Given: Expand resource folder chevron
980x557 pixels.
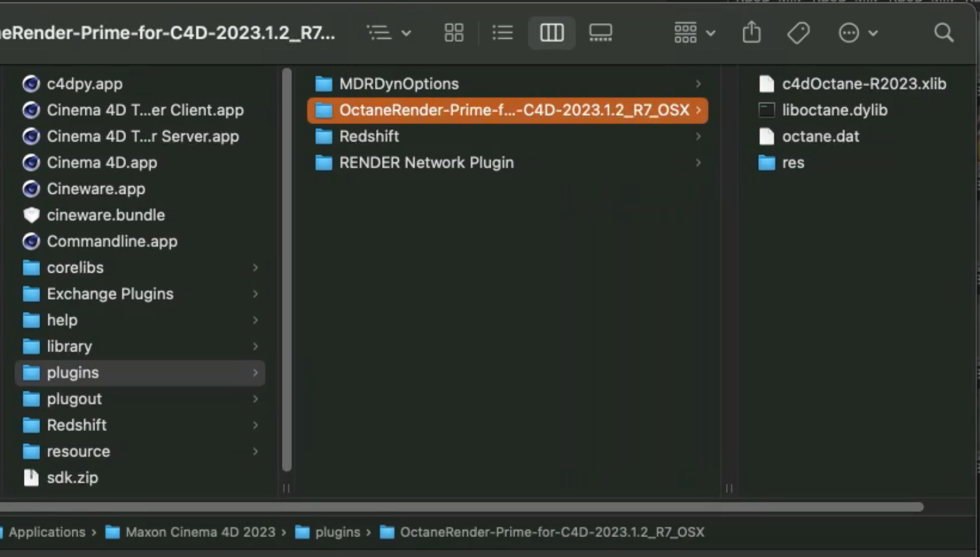Looking at the screenshot, I should tap(255, 452).
